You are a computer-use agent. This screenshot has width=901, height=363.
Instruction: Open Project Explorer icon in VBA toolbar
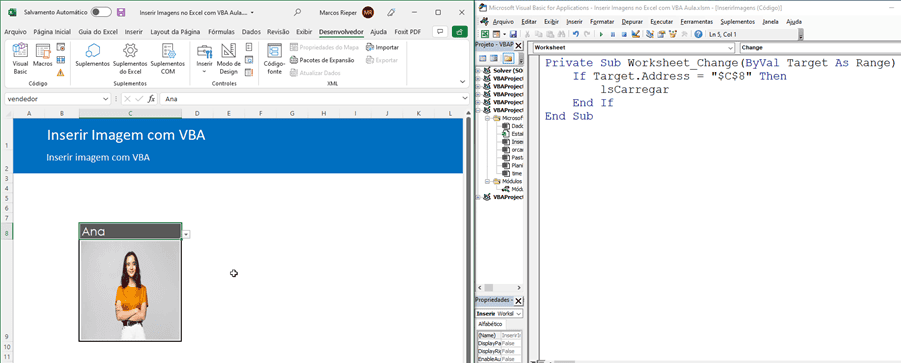(x=650, y=34)
